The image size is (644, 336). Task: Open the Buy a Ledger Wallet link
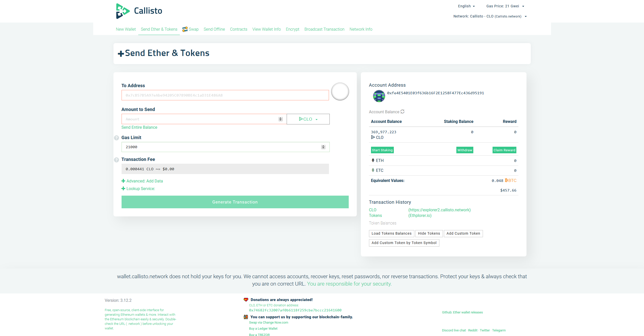263,329
